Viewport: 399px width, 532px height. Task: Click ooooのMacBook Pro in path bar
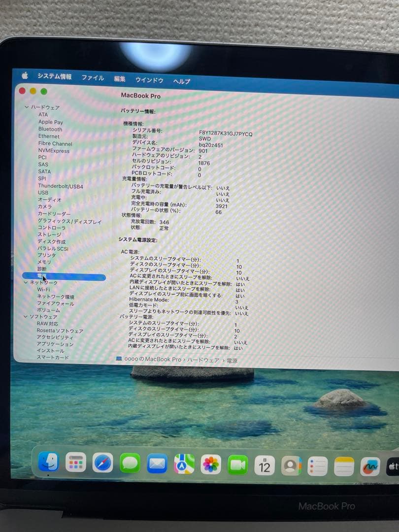click(153, 359)
